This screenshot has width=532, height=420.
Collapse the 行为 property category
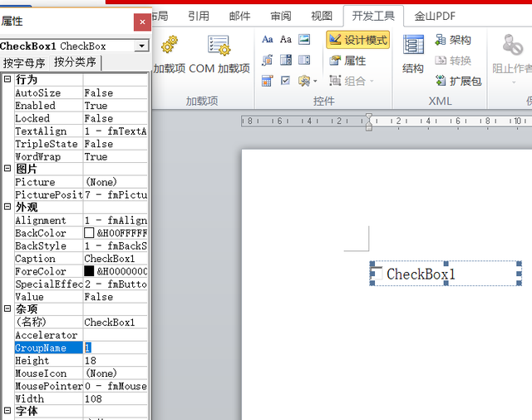[x=7, y=79]
